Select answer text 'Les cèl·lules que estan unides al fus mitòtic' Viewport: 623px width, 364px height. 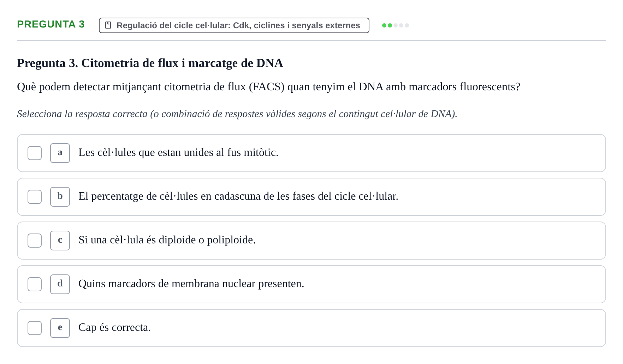tap(178, 152)
